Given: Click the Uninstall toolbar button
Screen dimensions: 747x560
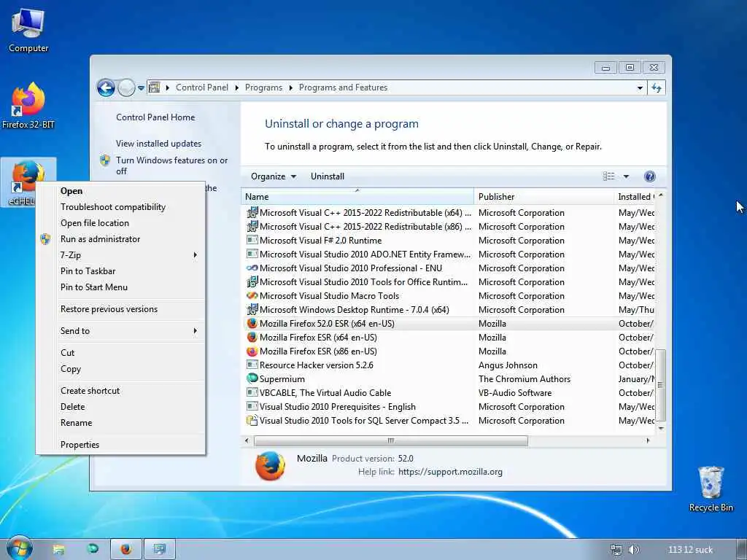Looking at the screenshot, I should (328, 176).
